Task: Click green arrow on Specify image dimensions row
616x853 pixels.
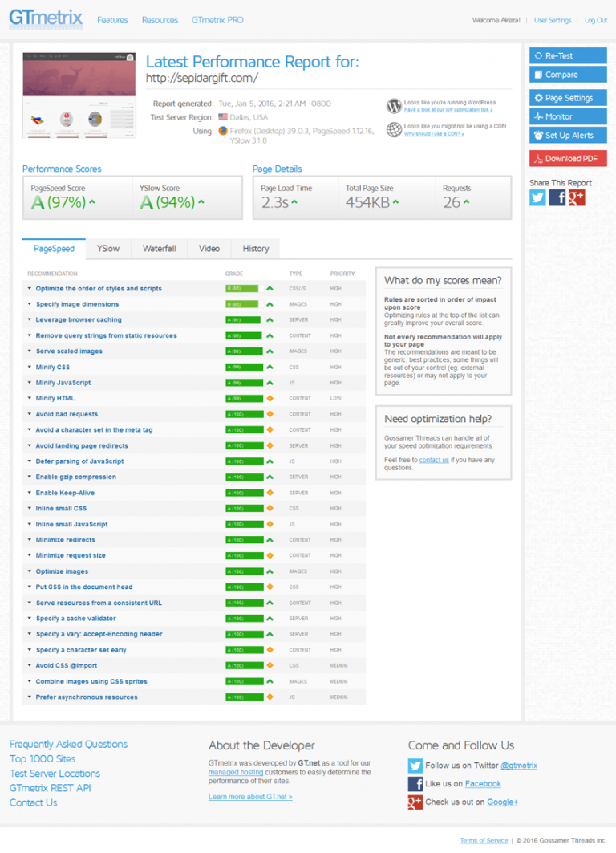Action: [269, 304]
